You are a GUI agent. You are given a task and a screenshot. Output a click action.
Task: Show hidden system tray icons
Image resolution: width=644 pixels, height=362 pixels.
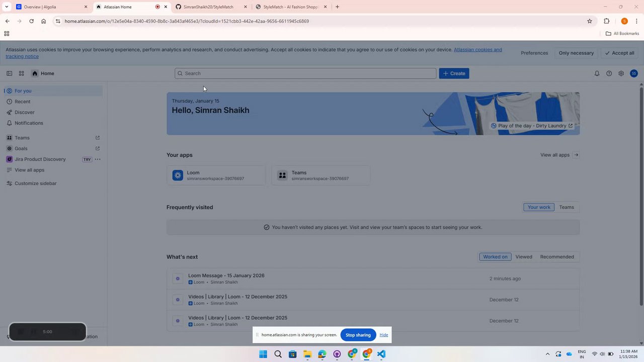[x=547, y=354]
